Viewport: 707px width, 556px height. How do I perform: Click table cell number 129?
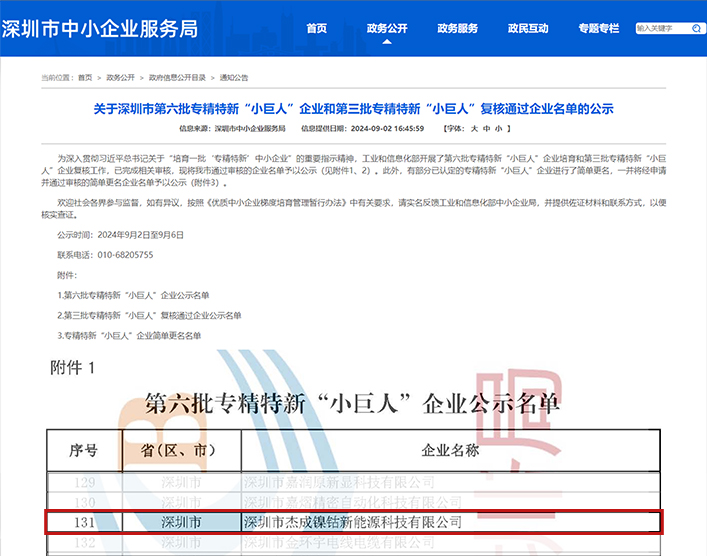pyautogui.click(x=84, y=482)
